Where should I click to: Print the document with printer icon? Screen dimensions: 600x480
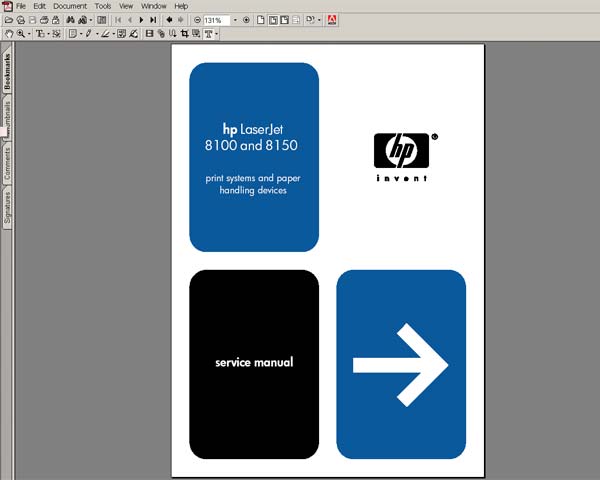click(44, 20)
